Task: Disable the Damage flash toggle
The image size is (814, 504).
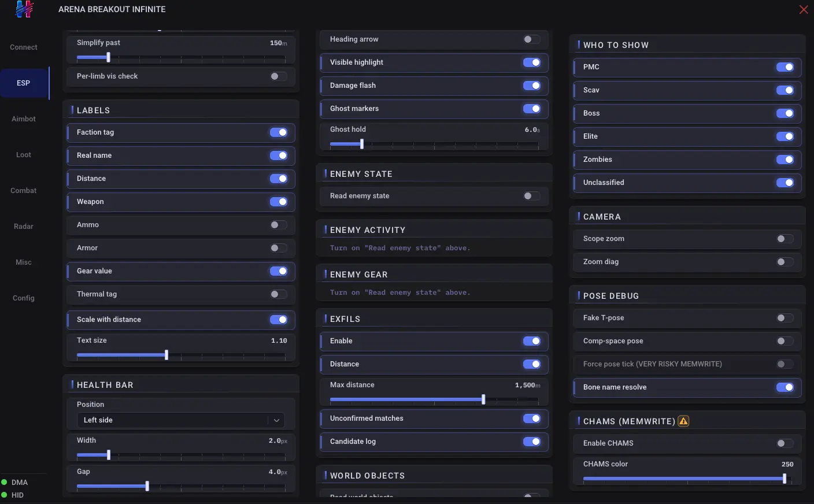Action: tap(532, 86)
